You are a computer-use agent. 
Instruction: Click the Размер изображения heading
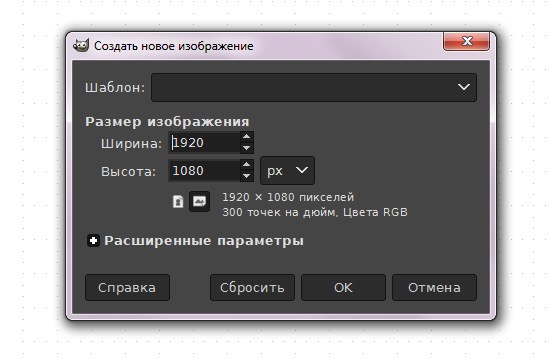[167, 121]
